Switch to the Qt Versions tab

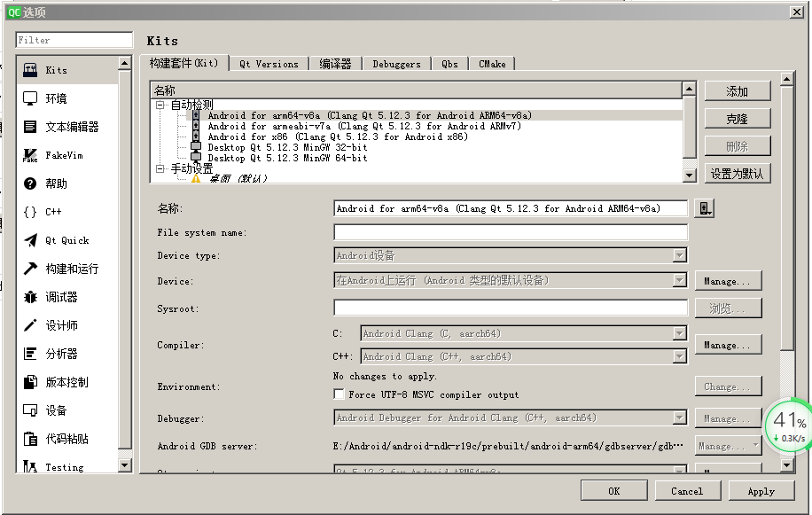point(269,64)
